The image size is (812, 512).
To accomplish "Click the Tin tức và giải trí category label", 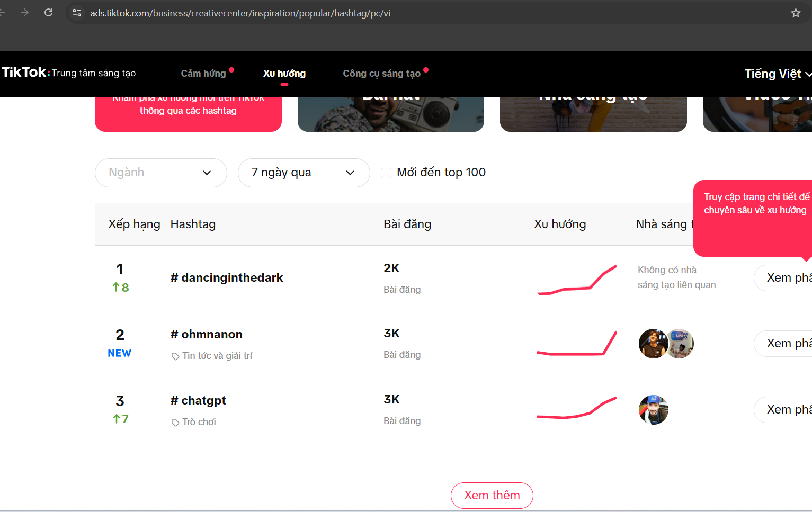I will coord(217,356).
